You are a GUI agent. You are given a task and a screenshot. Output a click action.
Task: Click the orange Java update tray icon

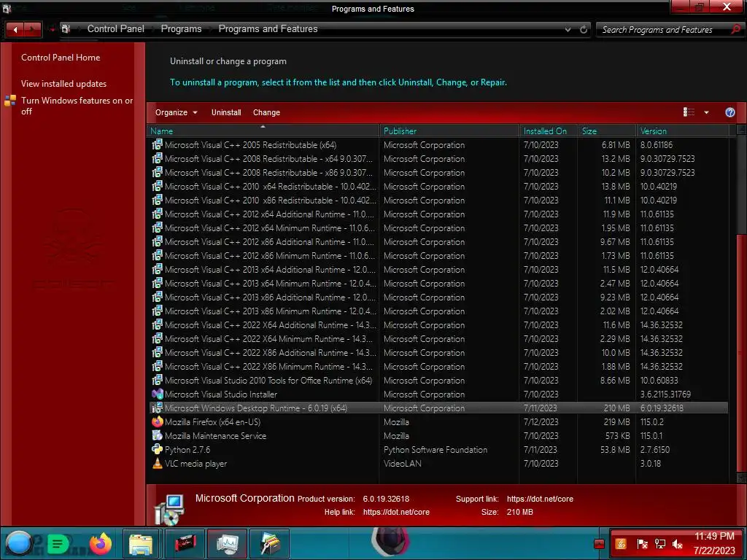click(621, 544)
